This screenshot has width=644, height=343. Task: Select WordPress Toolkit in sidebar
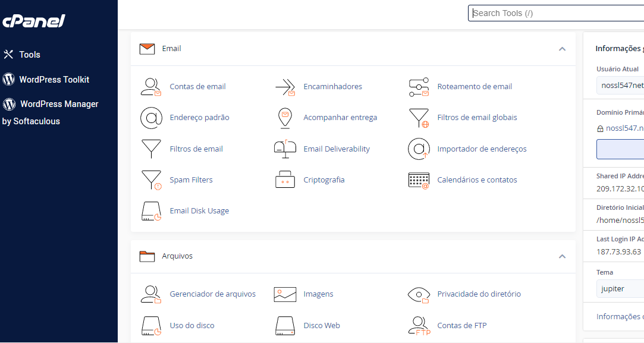(x=54, y=80)
